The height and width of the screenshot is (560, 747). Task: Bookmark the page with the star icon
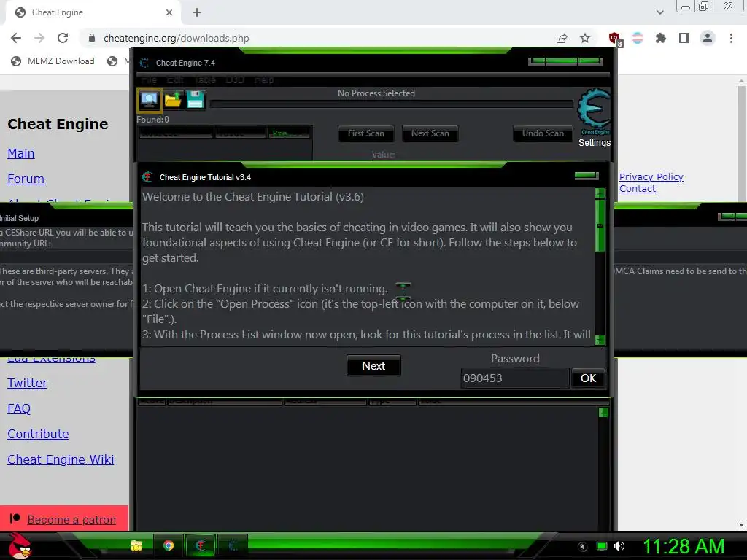coord(585,38)
